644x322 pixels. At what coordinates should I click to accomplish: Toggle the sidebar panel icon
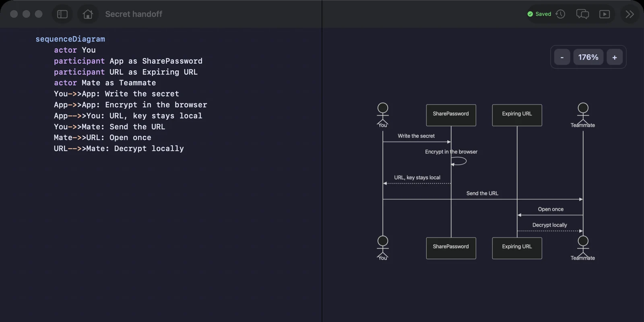pyautogui.click(x=62, y=14)
